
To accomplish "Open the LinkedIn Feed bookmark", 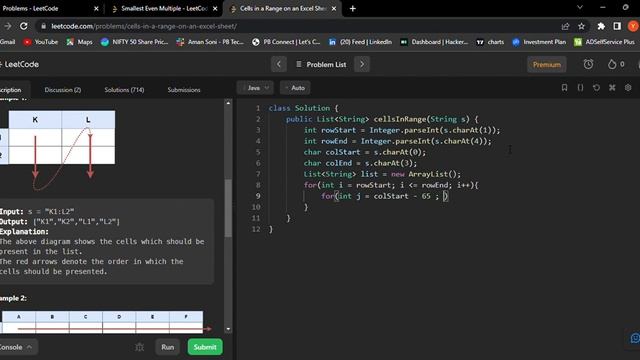I will click(x=360, y=42).
